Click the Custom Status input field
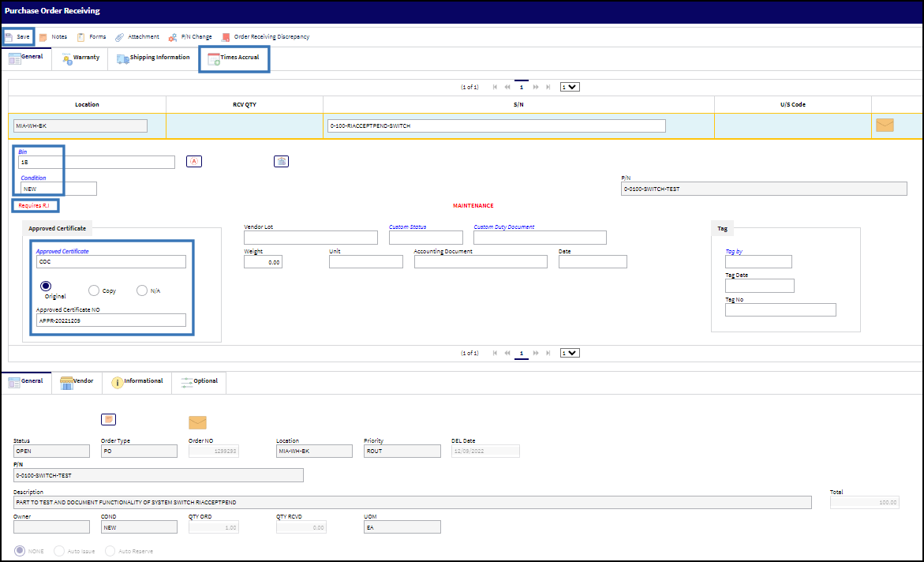This screenshot has width=924, height=562. (x=426, y=238)
